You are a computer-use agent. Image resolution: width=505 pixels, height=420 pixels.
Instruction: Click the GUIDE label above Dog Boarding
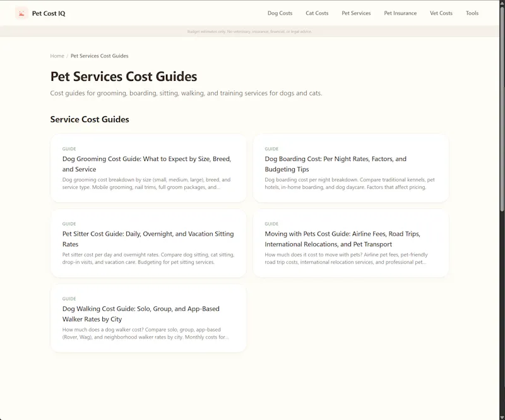(x=271, y=149)
